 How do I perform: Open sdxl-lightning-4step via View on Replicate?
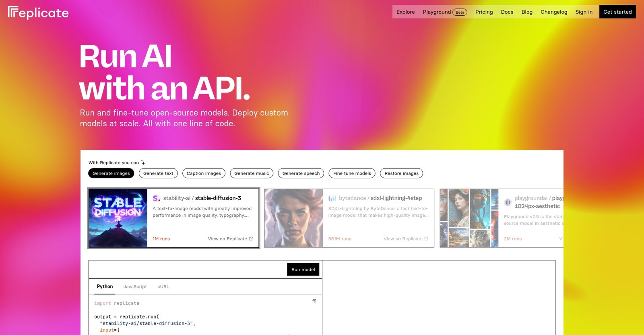pyautogui.click(x=406, y=239)
